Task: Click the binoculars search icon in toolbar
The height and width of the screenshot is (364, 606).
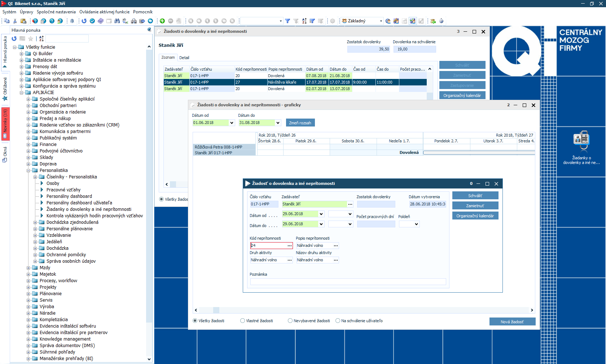Action: coord(117,21)
